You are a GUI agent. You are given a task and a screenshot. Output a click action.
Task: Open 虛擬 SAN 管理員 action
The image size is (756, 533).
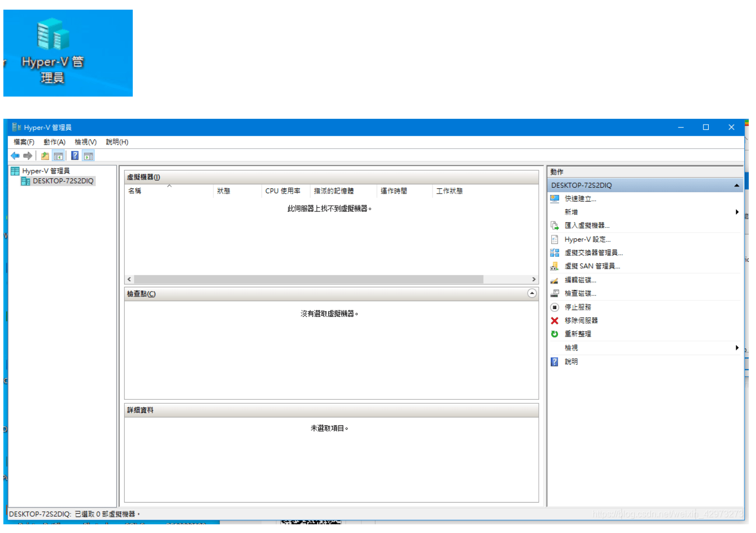592,266
